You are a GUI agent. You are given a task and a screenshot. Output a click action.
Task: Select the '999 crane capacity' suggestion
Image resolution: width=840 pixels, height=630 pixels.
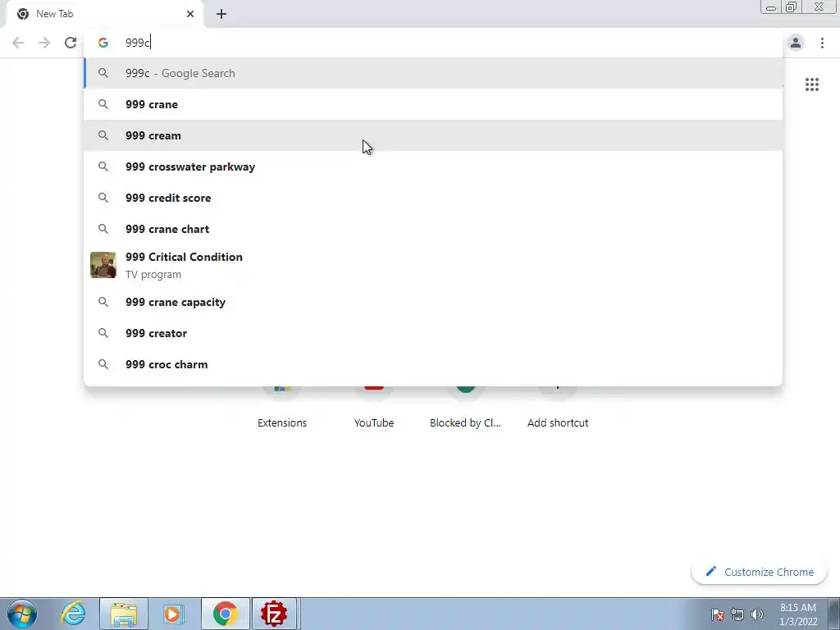(433, 302)
